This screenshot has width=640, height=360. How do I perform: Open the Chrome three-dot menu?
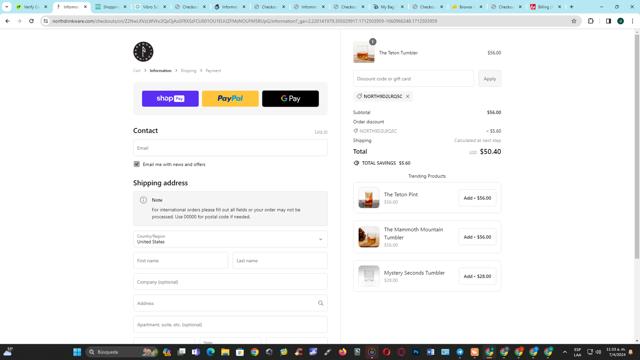pos(632,21)
